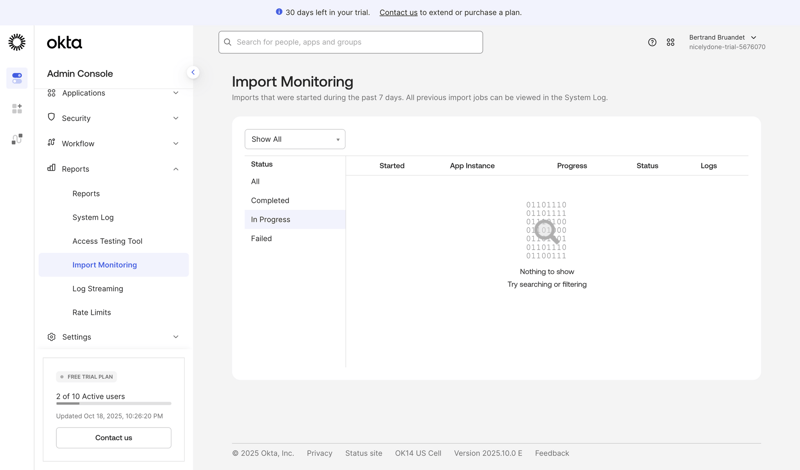The height and width of the screenshot is (470, 800).
Task: Open the Admin Console toggle icon in rail
Action: (17, 78)
